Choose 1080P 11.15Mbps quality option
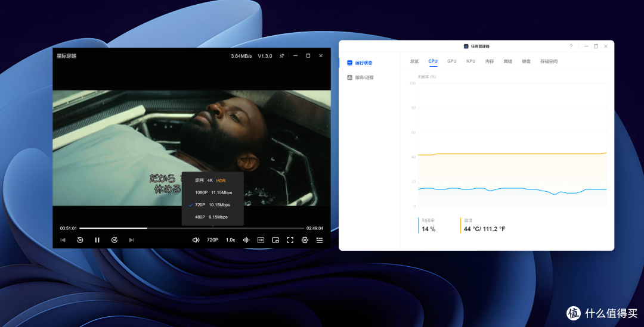Viewport: 644px width, 327px height. 213,192
